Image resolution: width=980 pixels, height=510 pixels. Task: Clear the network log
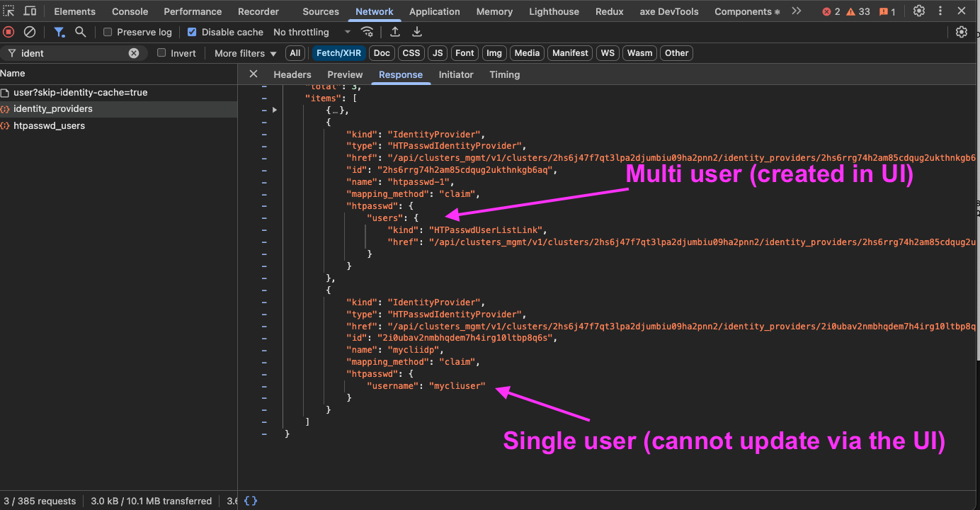(30, 32)
